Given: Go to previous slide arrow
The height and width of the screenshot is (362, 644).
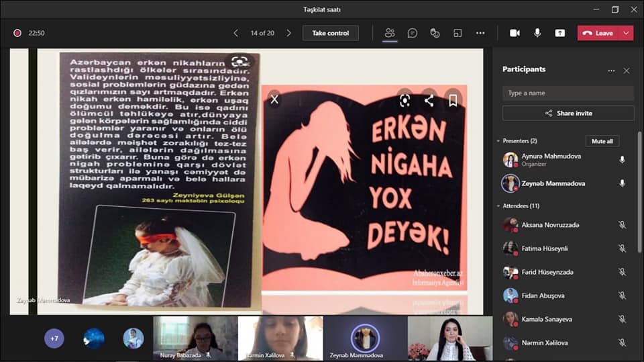Looking at the screenshot, I should click(x=235, y=33).
